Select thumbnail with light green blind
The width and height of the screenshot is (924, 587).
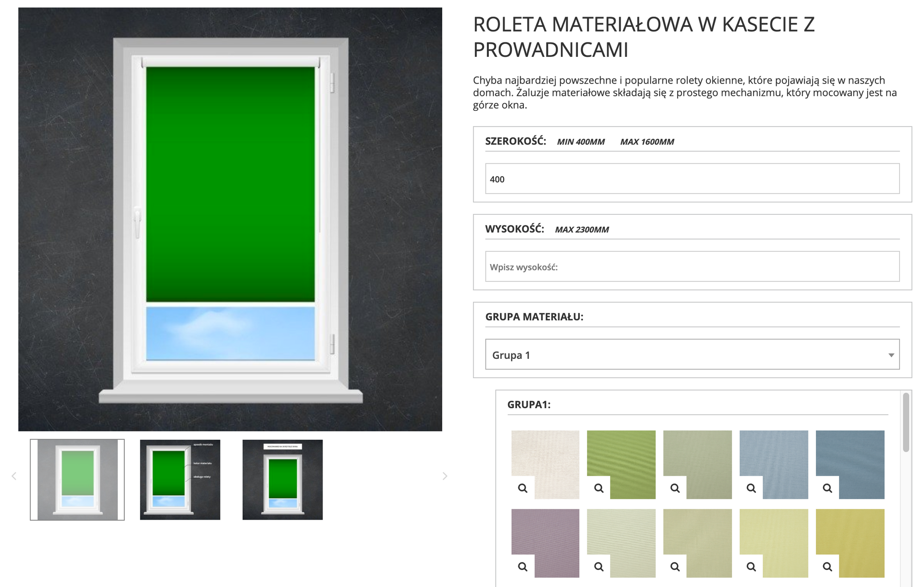click(77, 479)
